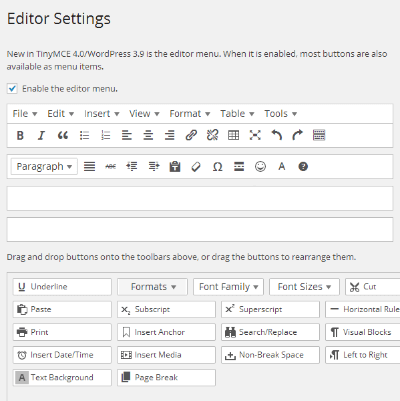
Task: Click the Underline button
Action: pyautogui.click(x=62, y=287)
